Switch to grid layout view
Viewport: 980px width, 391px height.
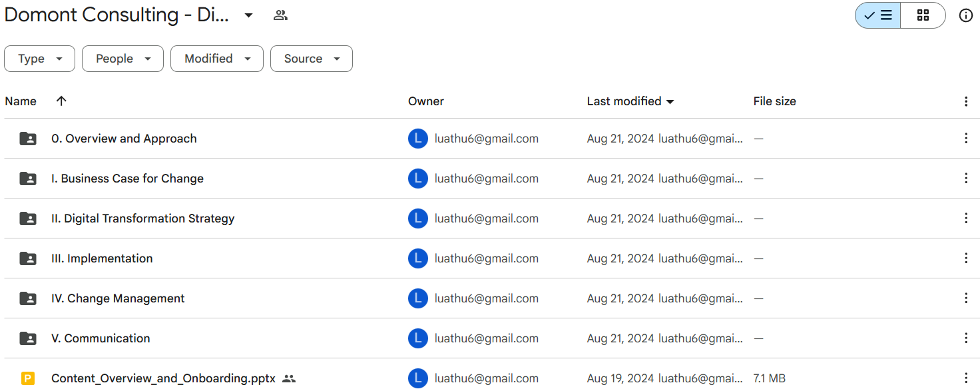point(923,15)
